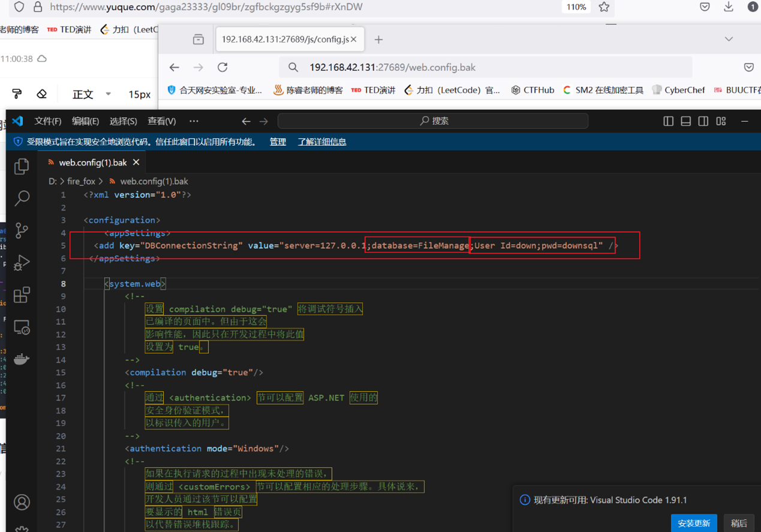Viewport: 761px width, 532px height.
Task: Open the Accounts menu icon
Action: coord(22,502)
